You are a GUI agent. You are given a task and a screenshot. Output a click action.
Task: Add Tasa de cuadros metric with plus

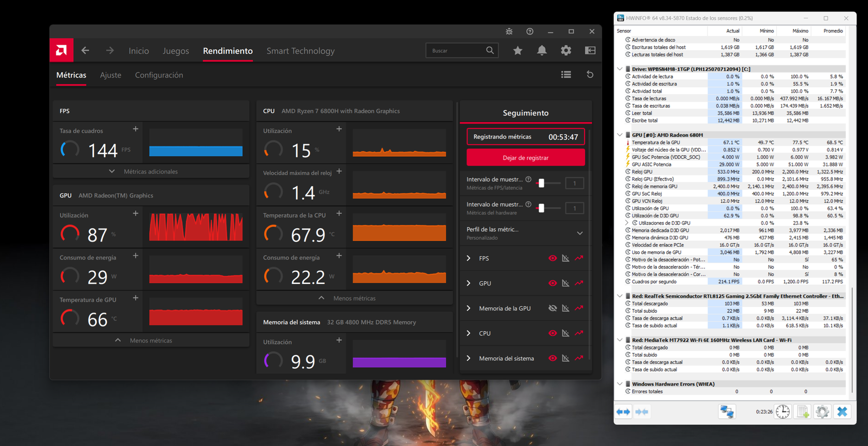[136, 129]
